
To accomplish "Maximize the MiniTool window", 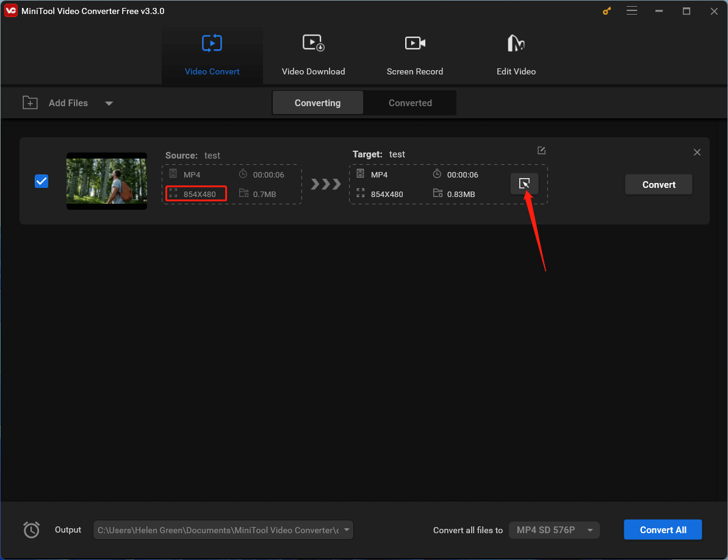I will tap(687, 11).
